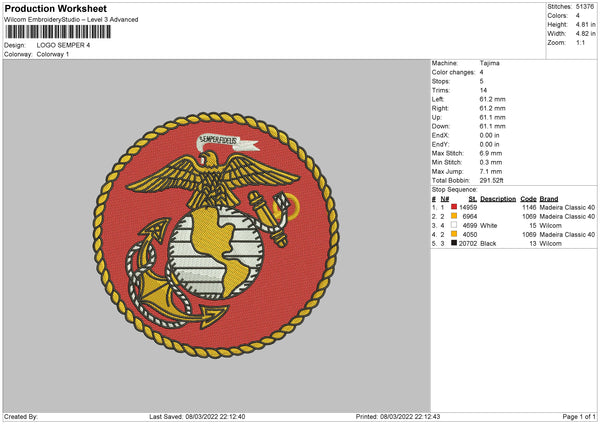Viewport: 600px width, 424px height.
Task: Click the "N#" column header
Action: (x=445, y=199)
